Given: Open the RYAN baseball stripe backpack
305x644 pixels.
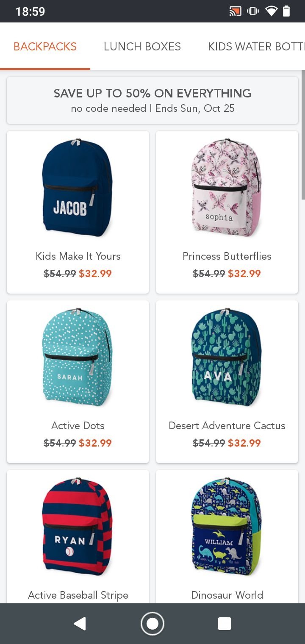Looking at the screenshot, I should click(x=78, y=527).
